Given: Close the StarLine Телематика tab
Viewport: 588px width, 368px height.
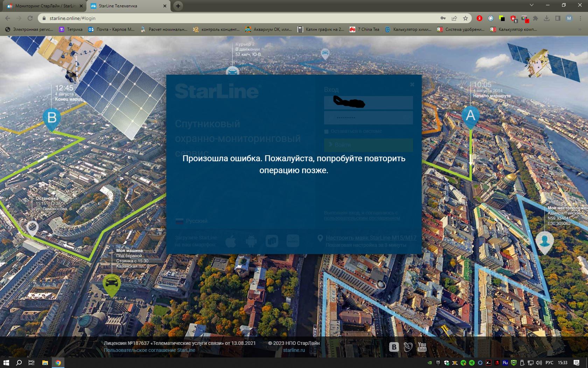Looking at the screenshot, I should tap(165, 6).
